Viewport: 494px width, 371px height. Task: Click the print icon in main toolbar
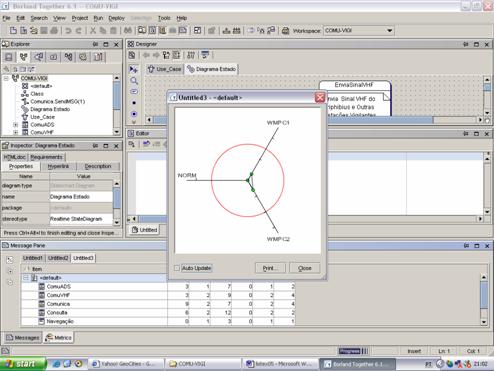tap(54, 31)
